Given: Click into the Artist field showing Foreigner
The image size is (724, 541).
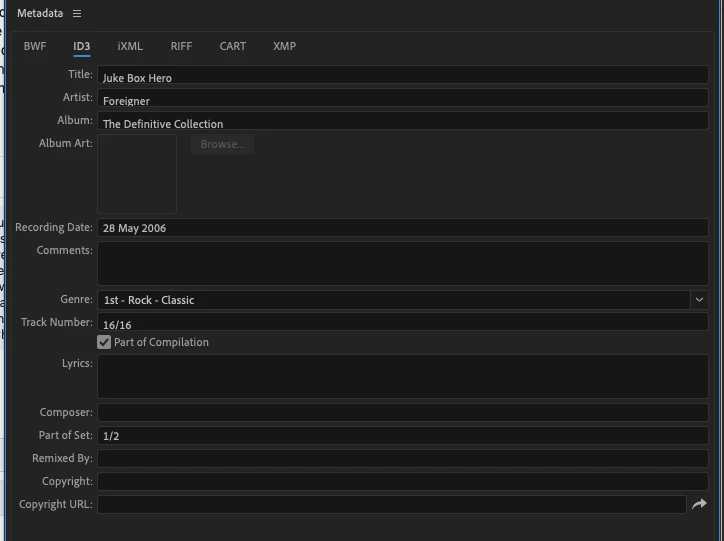Looking at the screenshot, I should (403, 98).
